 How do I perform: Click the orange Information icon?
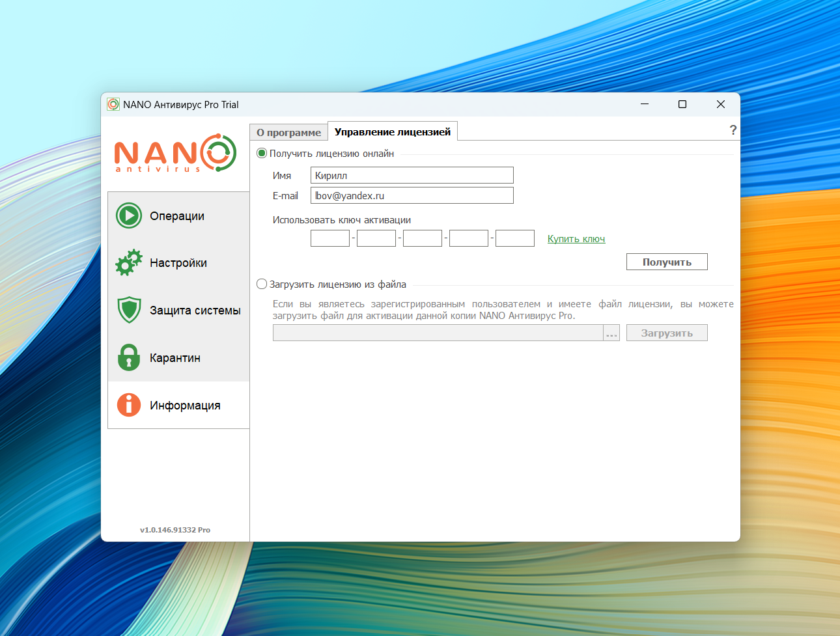pos(129,405)
